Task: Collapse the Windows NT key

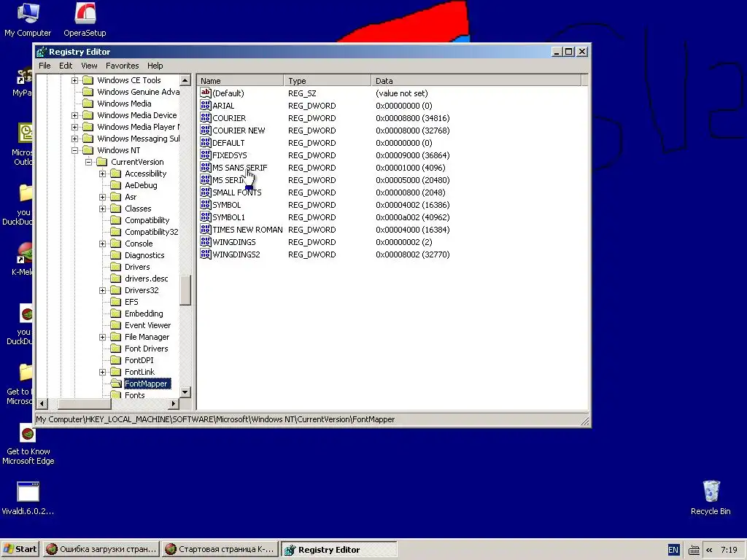Action: point(75,150)
